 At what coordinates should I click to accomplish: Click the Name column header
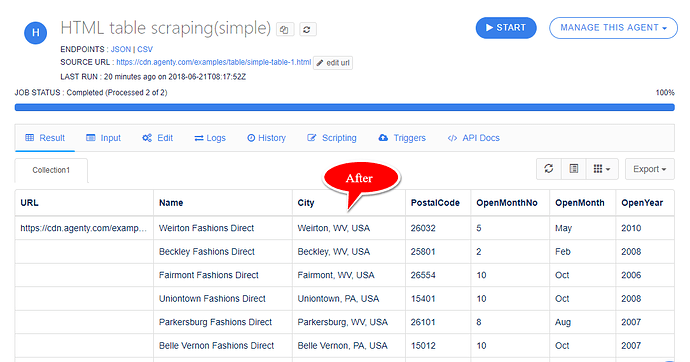click(x=223, y=203)
